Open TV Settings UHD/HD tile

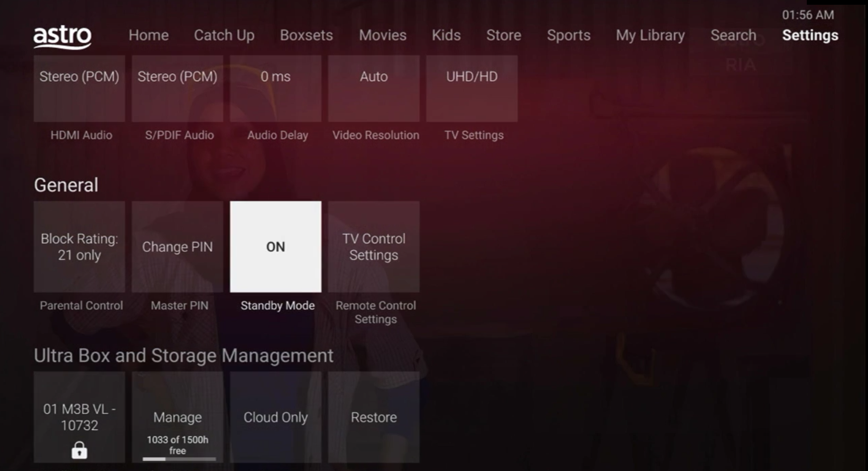472,88
